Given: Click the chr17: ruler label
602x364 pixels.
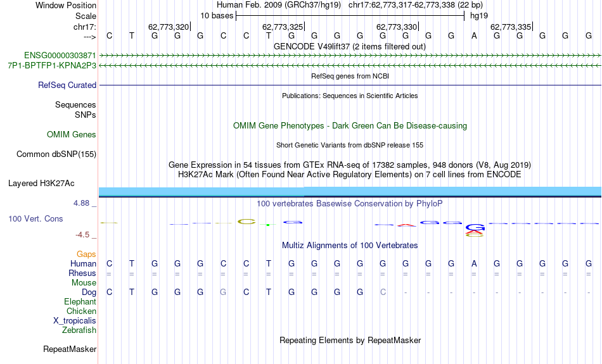Looking at the screenshot, I should pos(84,27).
